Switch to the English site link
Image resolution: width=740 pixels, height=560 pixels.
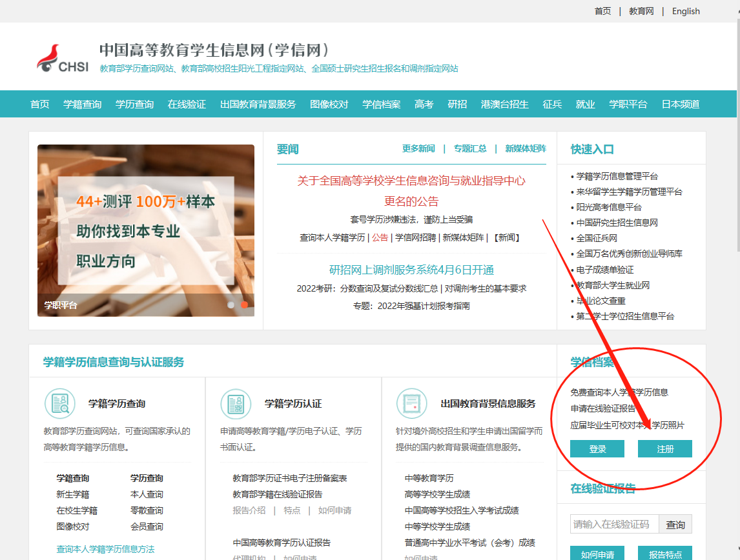click(x=686, y=11)
